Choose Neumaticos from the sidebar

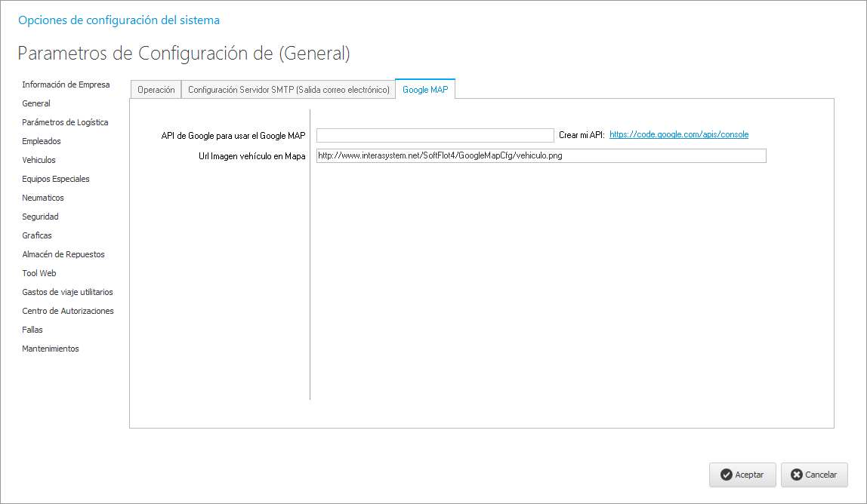pos(43,198)
